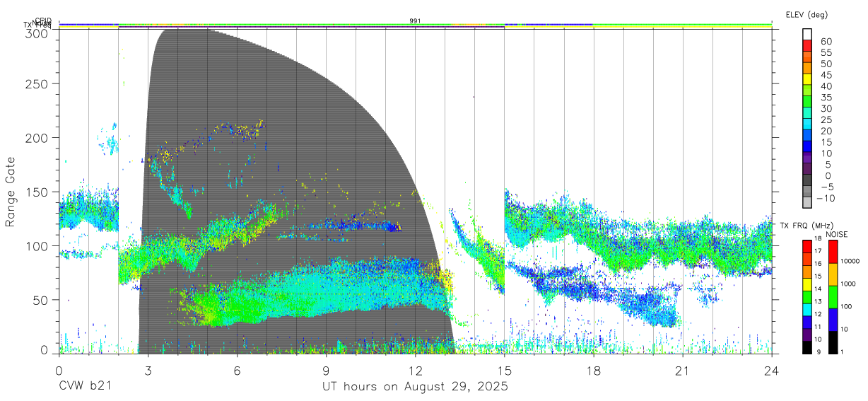Click the 'CVW b21' radar beam label
Screen dimensions: 868x401
(84, 386)
